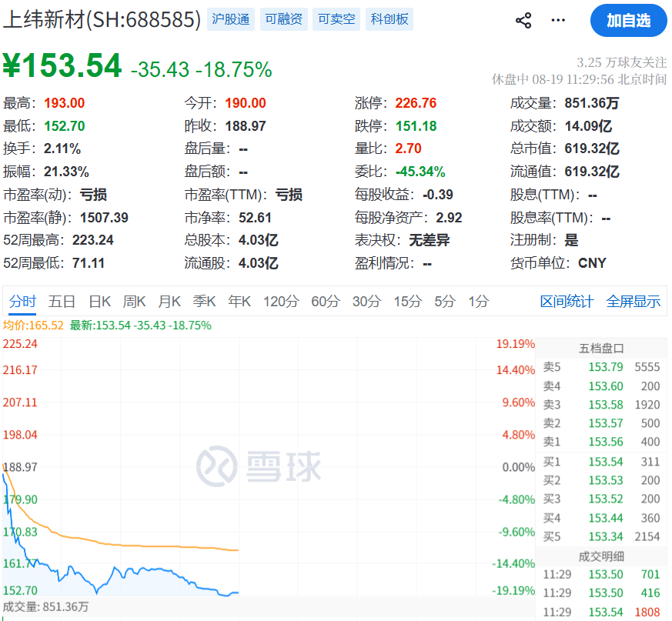Click the 最高 value 193.00
The width and height of the screenshot is (672, 621).
tap(65, 103)
